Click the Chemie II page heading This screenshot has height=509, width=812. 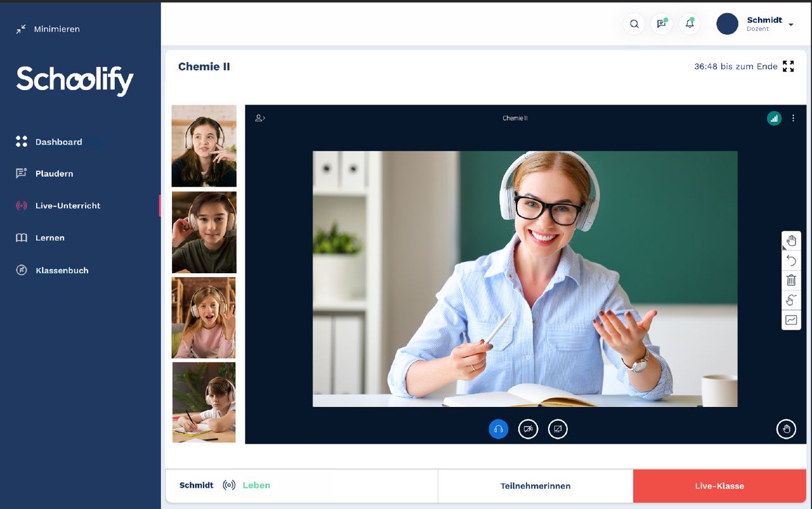[x=204, y=67]
